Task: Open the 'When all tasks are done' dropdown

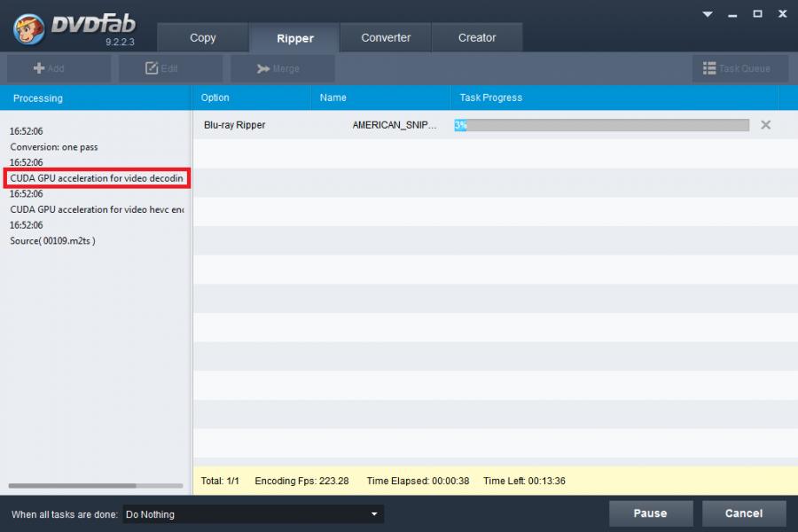Action: coord(254,514)
